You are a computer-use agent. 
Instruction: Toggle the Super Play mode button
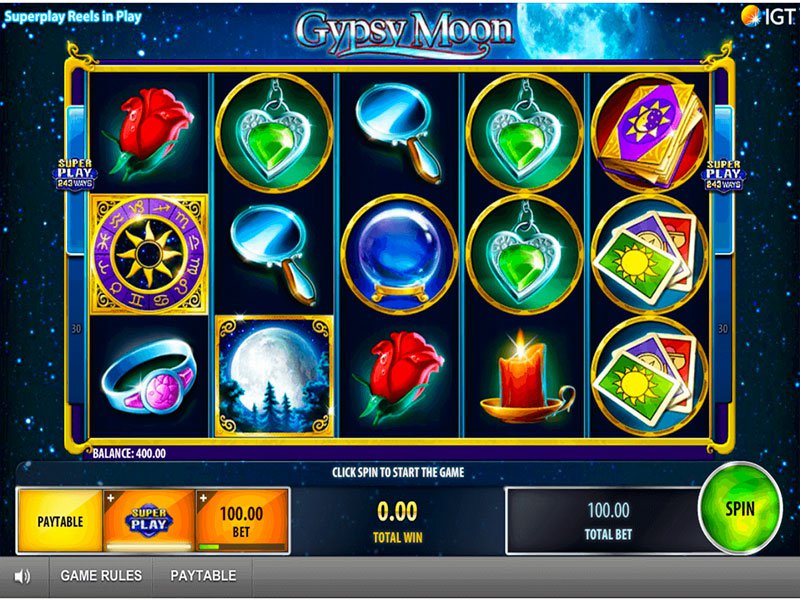149,521
